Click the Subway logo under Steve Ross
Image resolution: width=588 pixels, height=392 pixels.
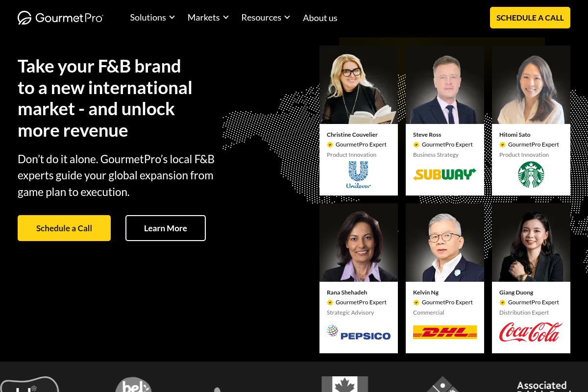[445, 174]
